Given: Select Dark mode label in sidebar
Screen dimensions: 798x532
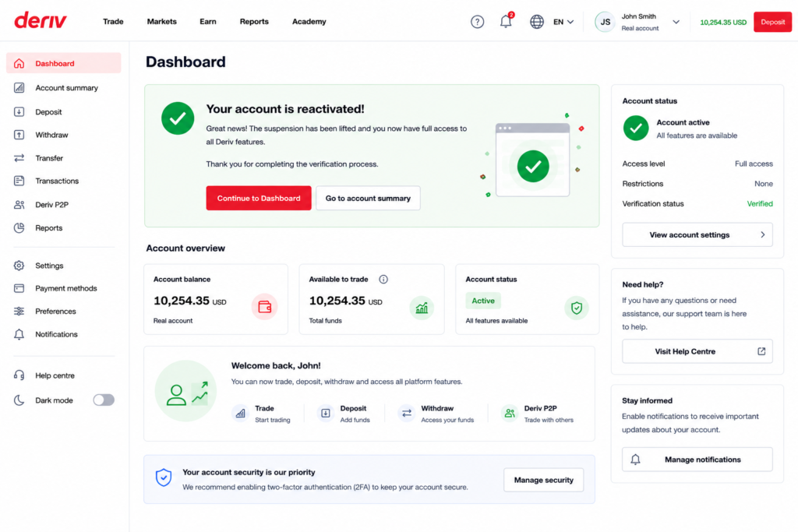Looking at the screenshot, I should pyautogui.click(x=54, y=400).
